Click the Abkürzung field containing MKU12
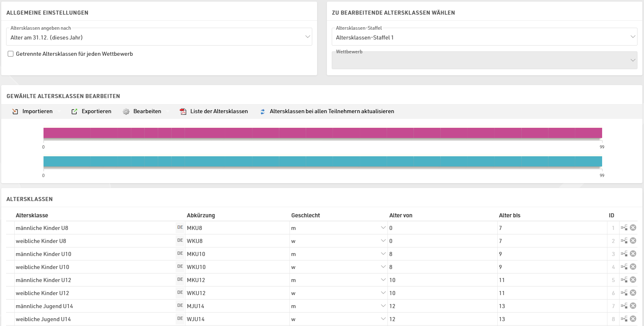This screenshot has height=326, width=644. pos(236,280)
